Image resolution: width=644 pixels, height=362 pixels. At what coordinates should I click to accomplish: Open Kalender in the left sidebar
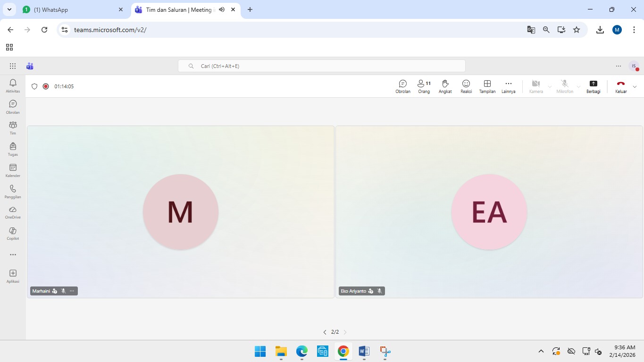(13, 170)
